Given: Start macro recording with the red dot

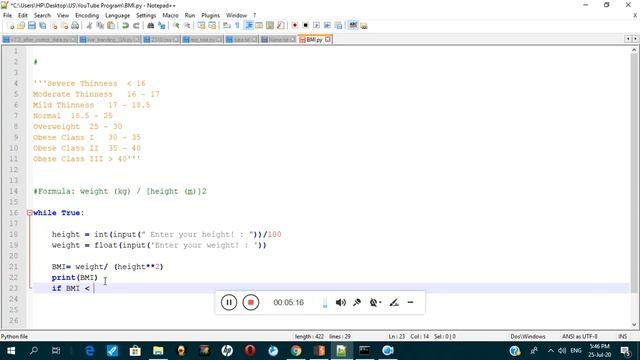Looking at the screenshot, I should 294,26.
